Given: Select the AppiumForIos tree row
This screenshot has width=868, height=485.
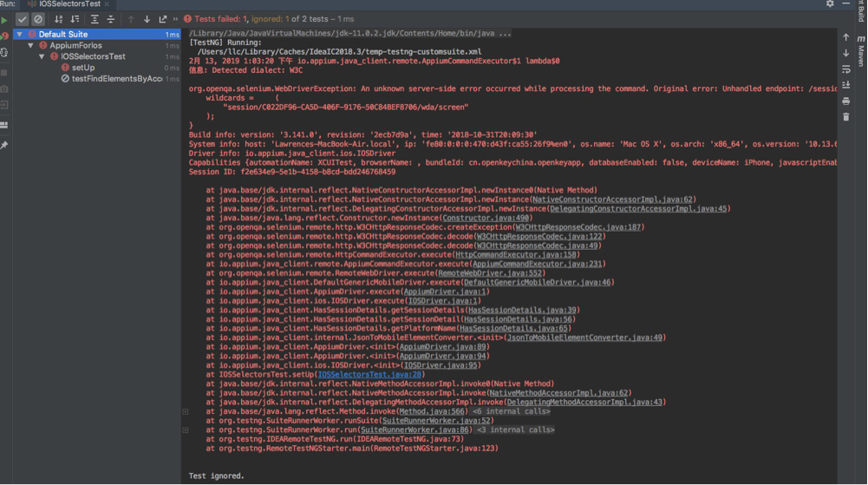Looking at the screenshot, I should pyautogui.click(x=97, y=45).
